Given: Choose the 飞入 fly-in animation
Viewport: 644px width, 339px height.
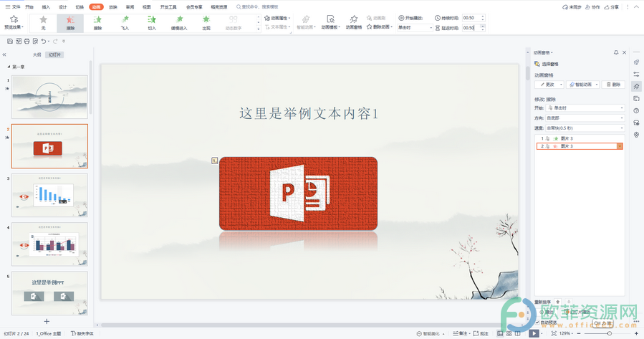Looking at the screenshot, I should [125, 23].
